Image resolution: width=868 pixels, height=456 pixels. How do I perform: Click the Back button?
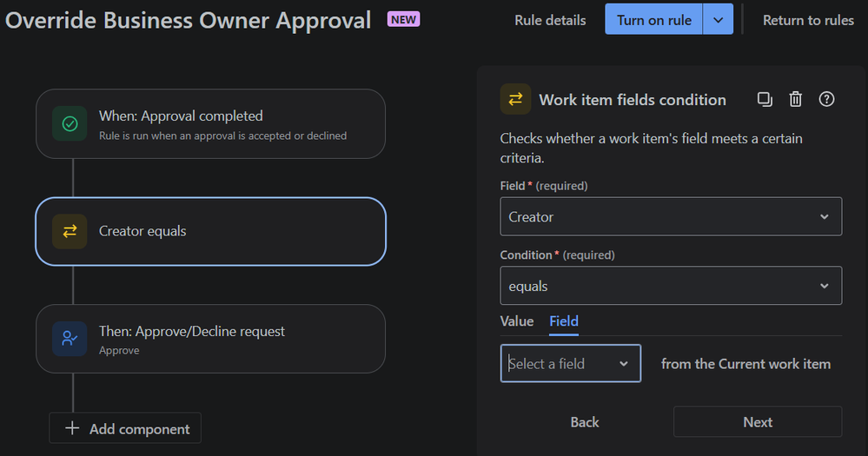[585, 422]
